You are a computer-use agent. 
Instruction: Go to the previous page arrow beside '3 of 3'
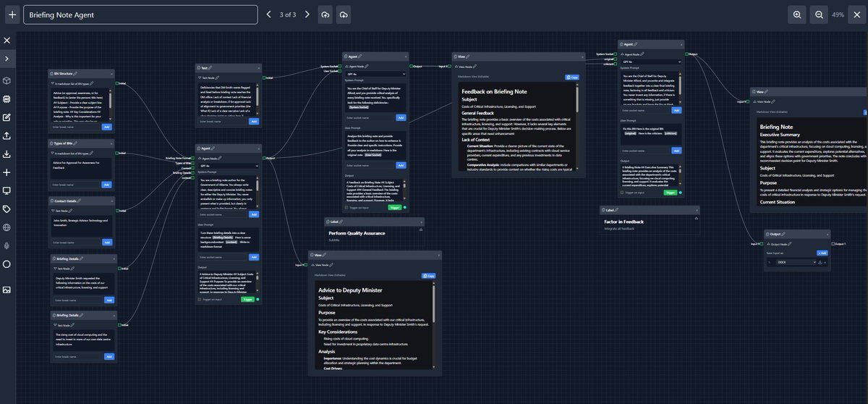pyautogui.click(x=269, y=14)
